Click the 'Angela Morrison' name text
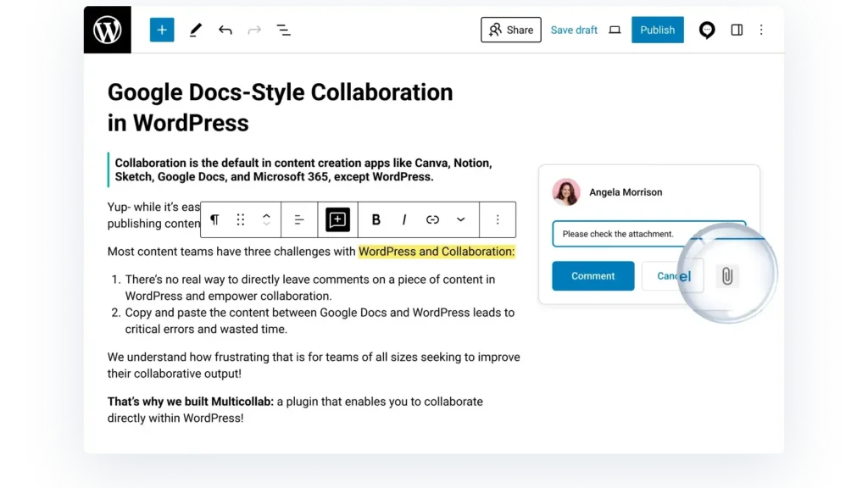Image resolution: width=868 pixels, height=488 pixels. click(626, 192)
